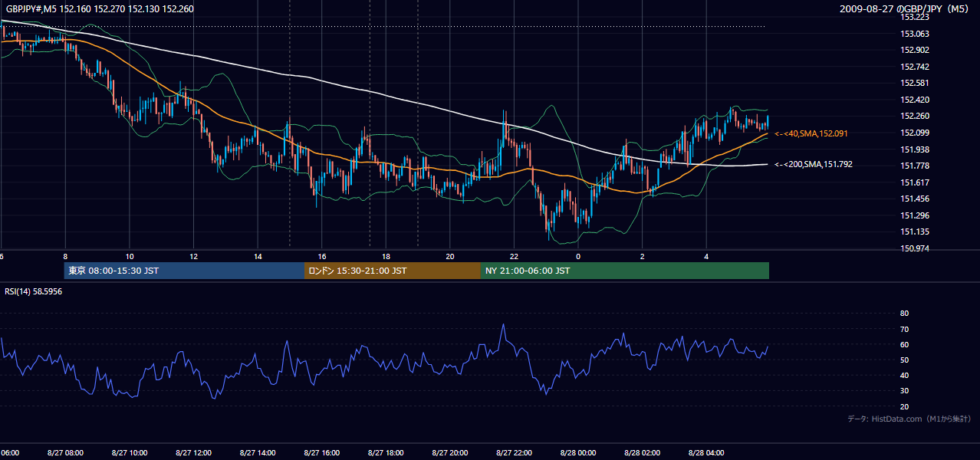
Task: Click the 40 SMA 152.091 line label
Action: pos(811,133)
